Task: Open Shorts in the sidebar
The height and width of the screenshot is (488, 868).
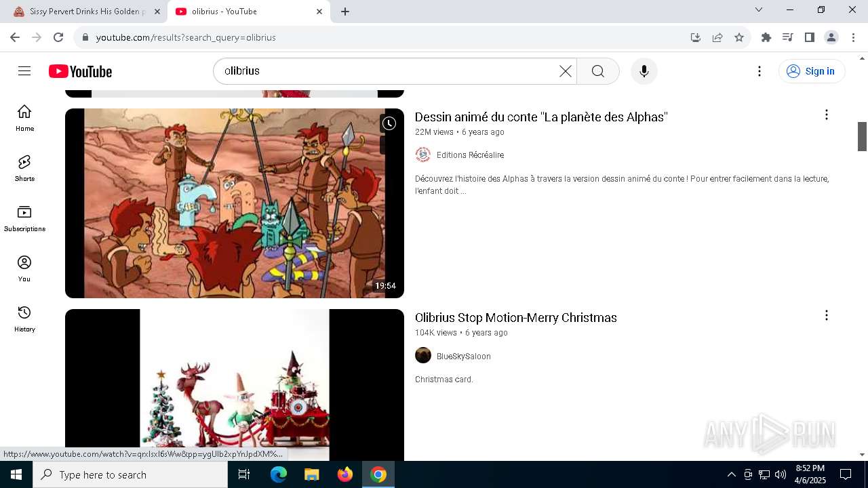Action: pyautogui.click(x=24, y=168)
